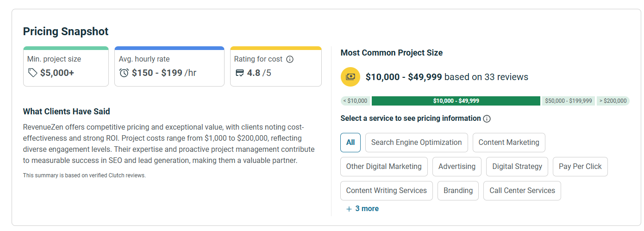Click the price tag icon by $5,000+
The width and height of the screenshot is (644, 231).
tap(32, 73)
